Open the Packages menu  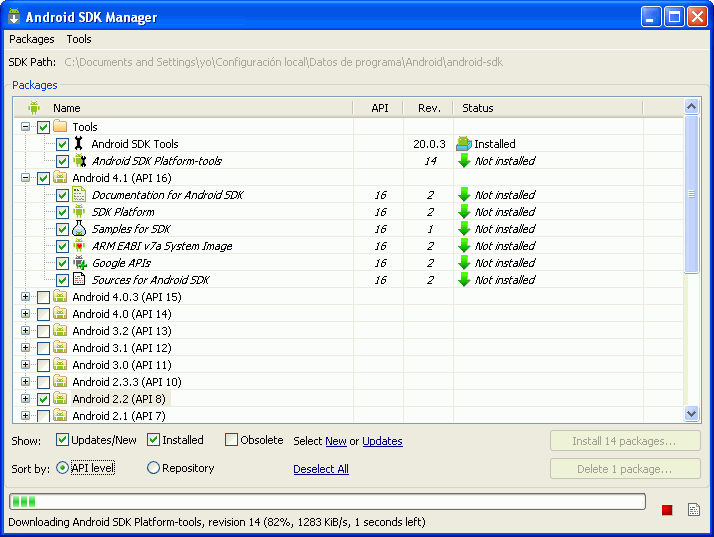click(31, 39)
